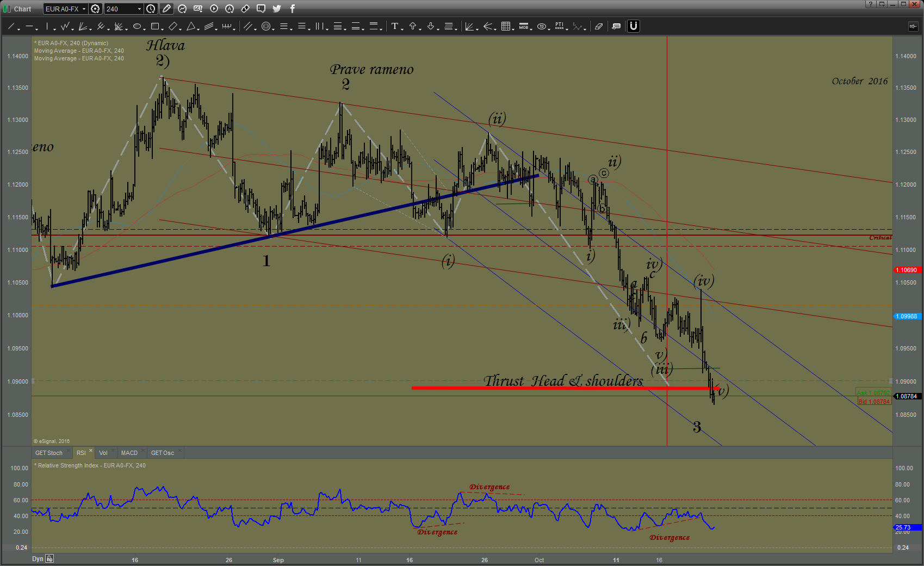Close the MACD study tab

[x=143, y=451]
